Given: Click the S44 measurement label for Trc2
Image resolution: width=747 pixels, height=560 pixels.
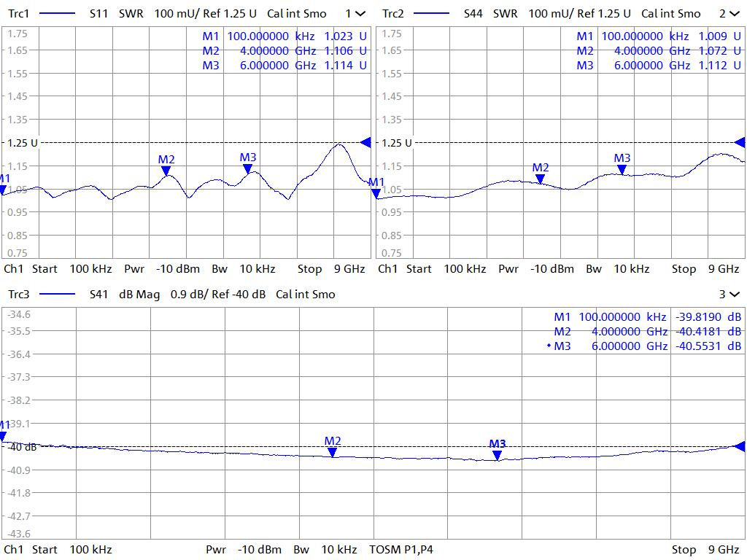Looking at the screenshot, I should pyautogui.click(x=473, y=14).
